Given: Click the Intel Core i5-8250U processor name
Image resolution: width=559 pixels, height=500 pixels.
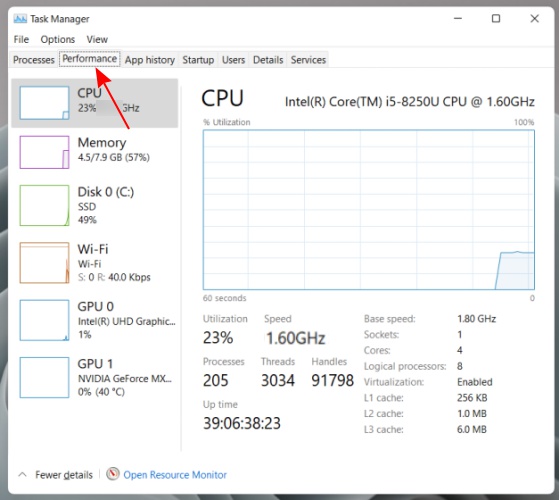Looking at the screenshot, I should click(410, 102).
